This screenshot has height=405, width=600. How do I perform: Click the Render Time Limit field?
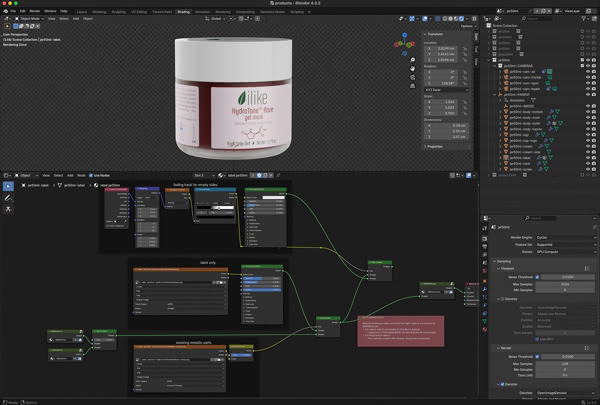[x=565, y=375]
